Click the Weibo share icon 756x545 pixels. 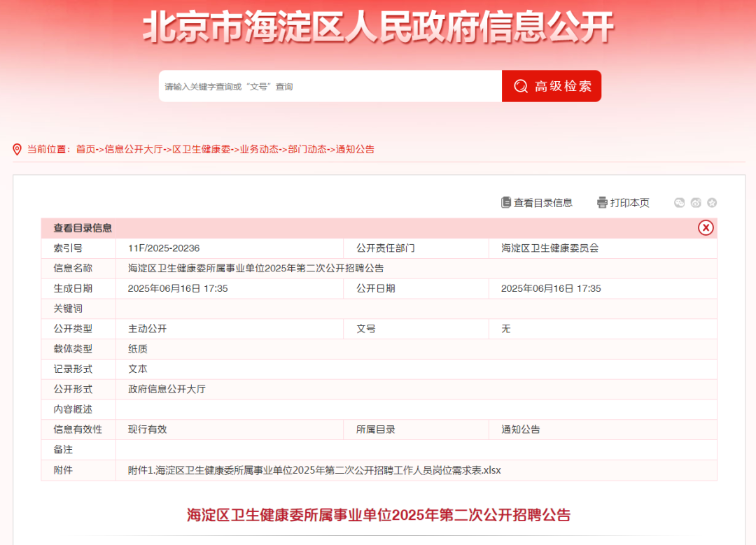696,203
